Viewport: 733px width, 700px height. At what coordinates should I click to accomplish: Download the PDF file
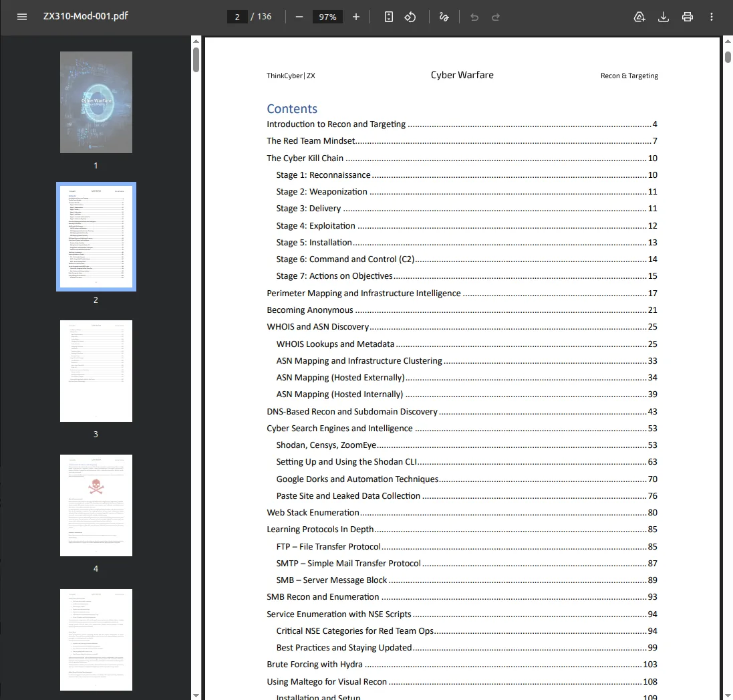(664, 17)
